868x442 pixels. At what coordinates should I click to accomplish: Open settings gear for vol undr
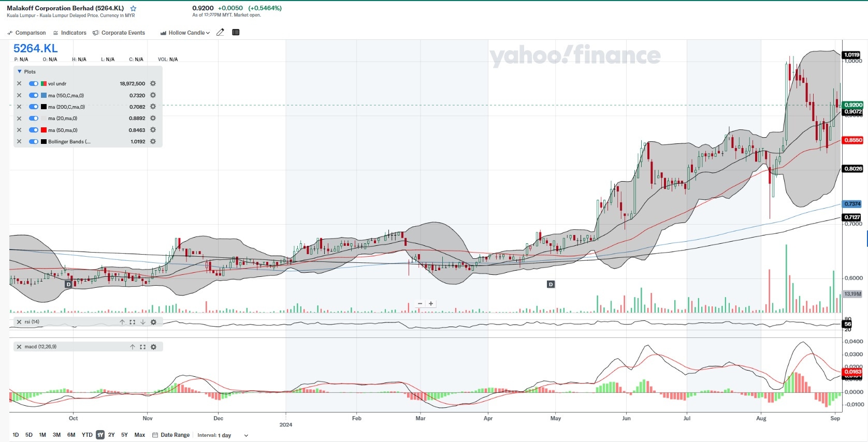(x=153, y=83)
